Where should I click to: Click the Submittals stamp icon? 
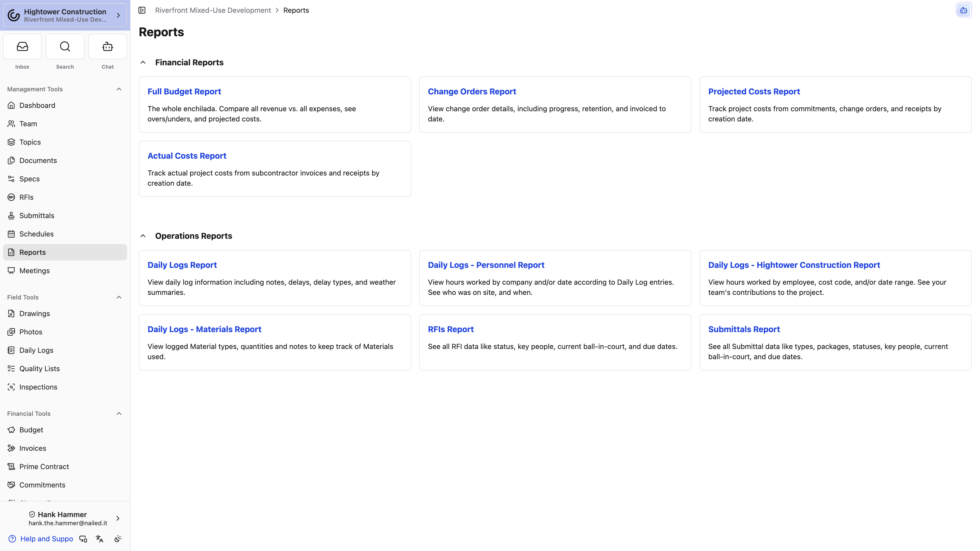tap(11, 216)
